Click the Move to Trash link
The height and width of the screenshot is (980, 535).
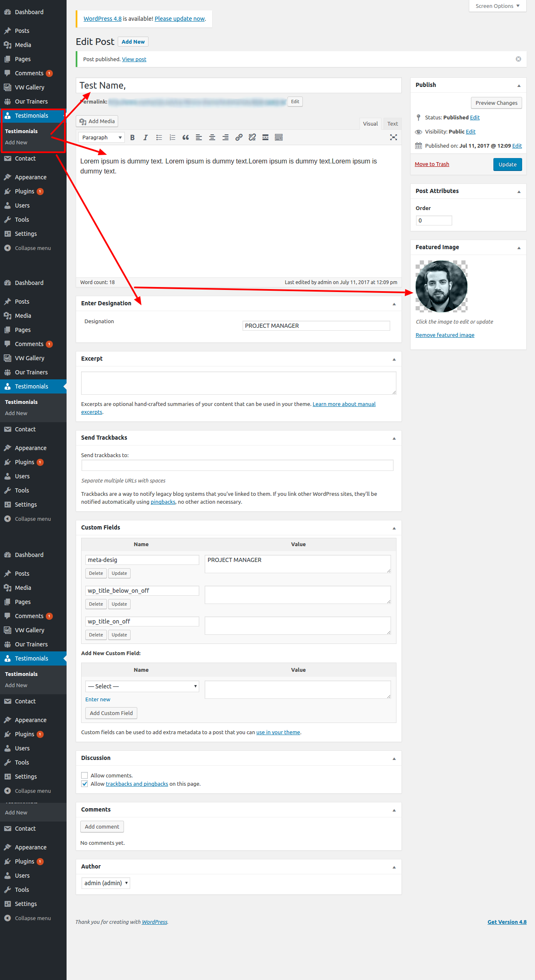(x=432, y=164)
